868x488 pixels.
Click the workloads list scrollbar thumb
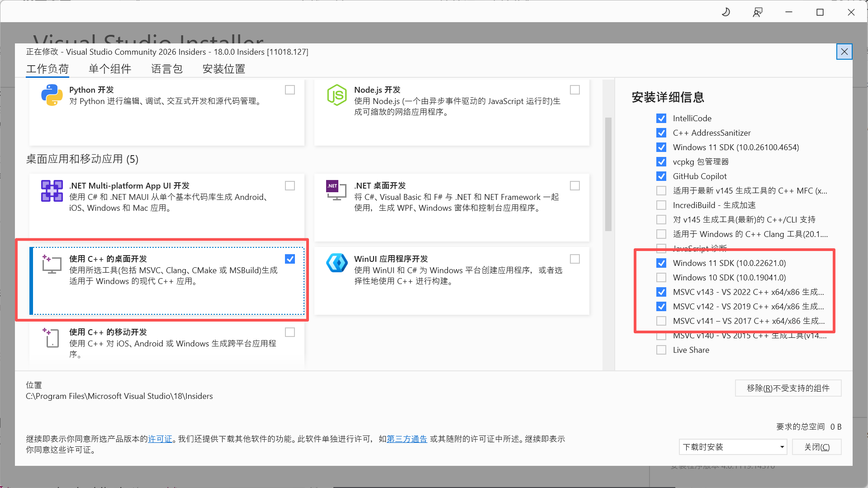coord(608,175)
